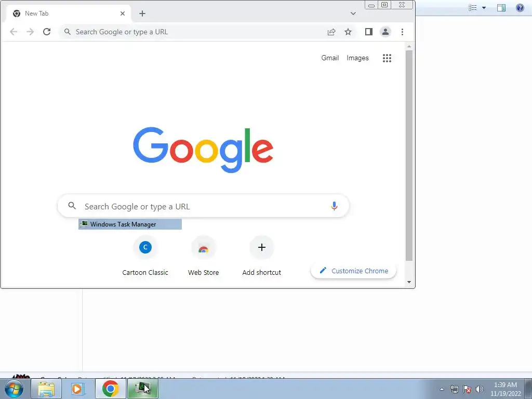The width and height of the screenshot is (532, 399).
Task: Select the New Tab tab
Action: click(68, 14)
